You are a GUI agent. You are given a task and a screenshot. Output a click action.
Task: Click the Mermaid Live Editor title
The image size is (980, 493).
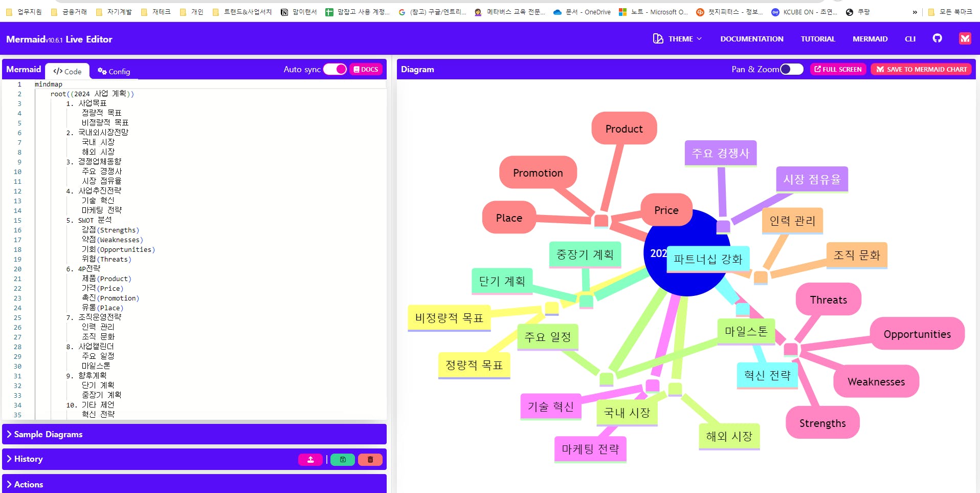pos(59,39)
